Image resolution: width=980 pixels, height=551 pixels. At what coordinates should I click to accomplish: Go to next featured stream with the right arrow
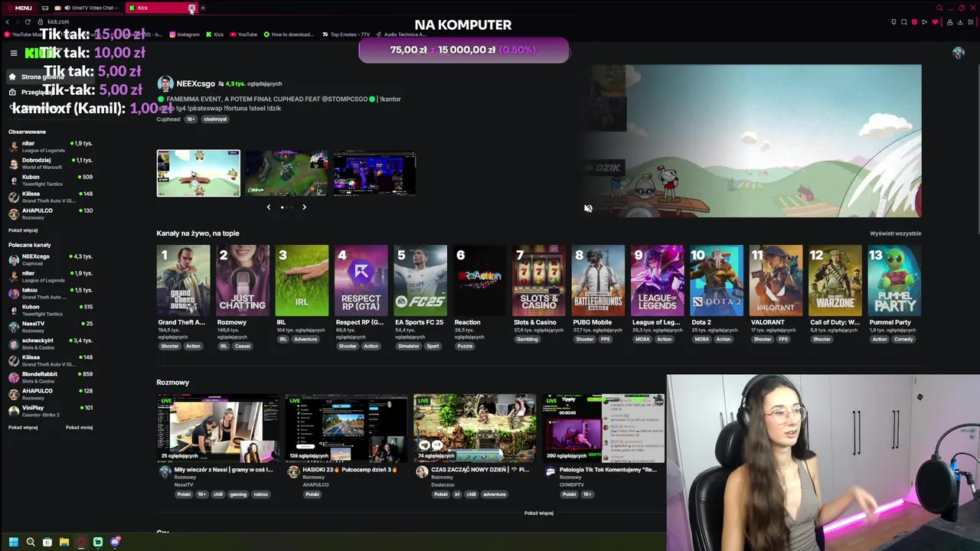[x=304, y=207]
